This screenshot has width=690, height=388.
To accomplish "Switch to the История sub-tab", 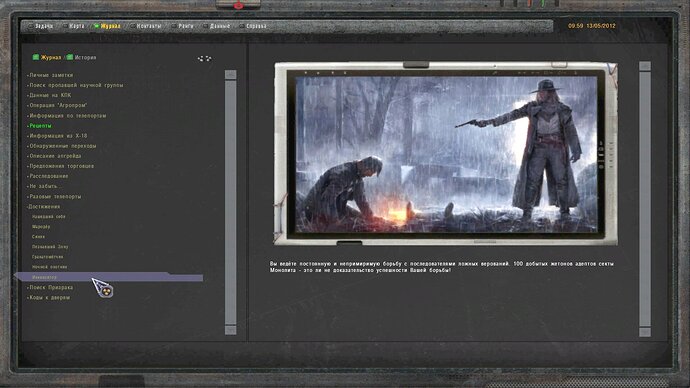I will 85,58.
